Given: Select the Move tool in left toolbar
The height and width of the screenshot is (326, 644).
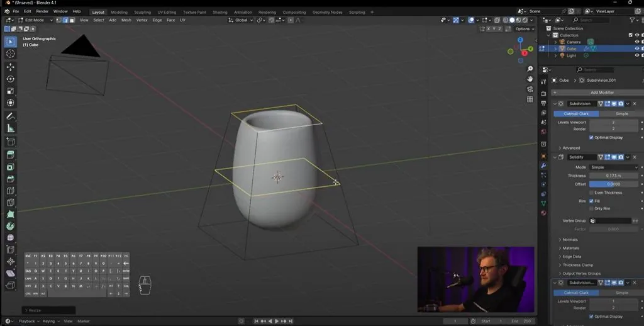Looking at the screenshot, I should 11,67.
